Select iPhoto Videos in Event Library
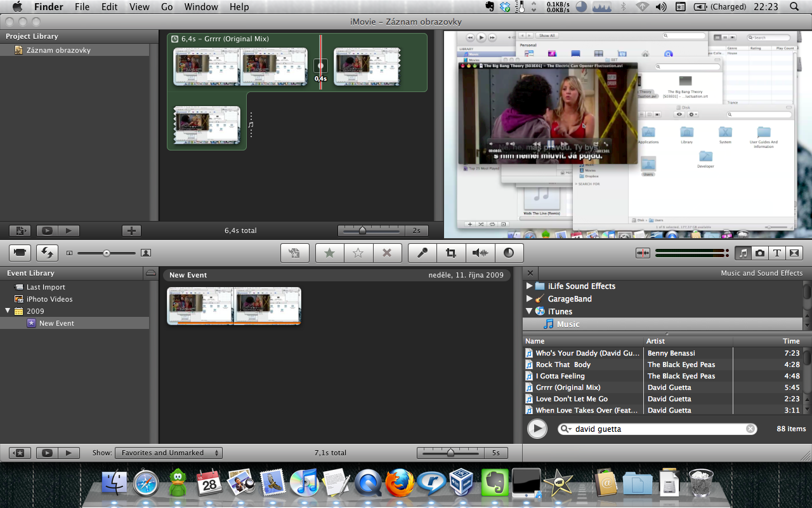 click(49, 299)
